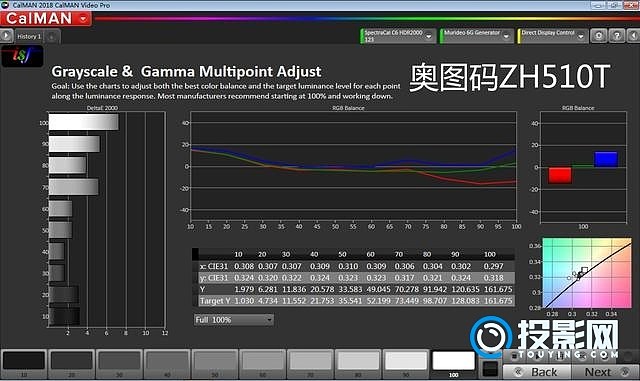Select the 10% darkest grayscale swatch
This screenshot has height=381, width=640.
(24, 364)
